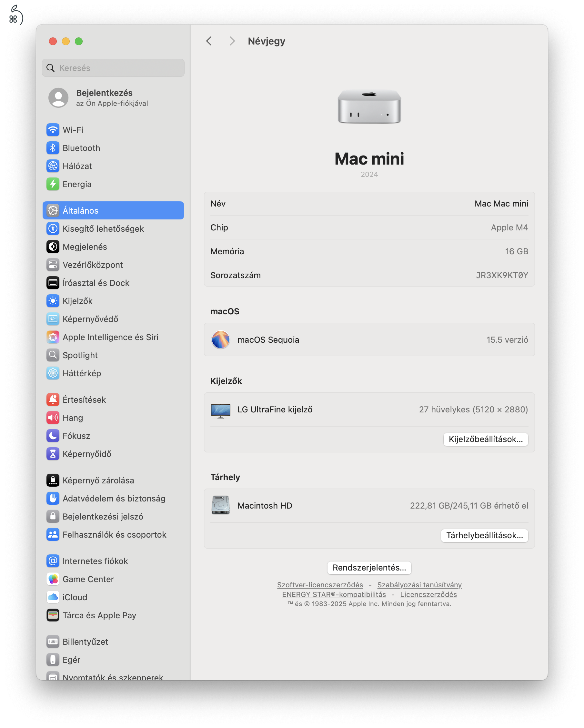Screen dimensions: 584x728
Task: Click 222,81 GB/245,11 GB érhető el text
Action: point(469,505)
